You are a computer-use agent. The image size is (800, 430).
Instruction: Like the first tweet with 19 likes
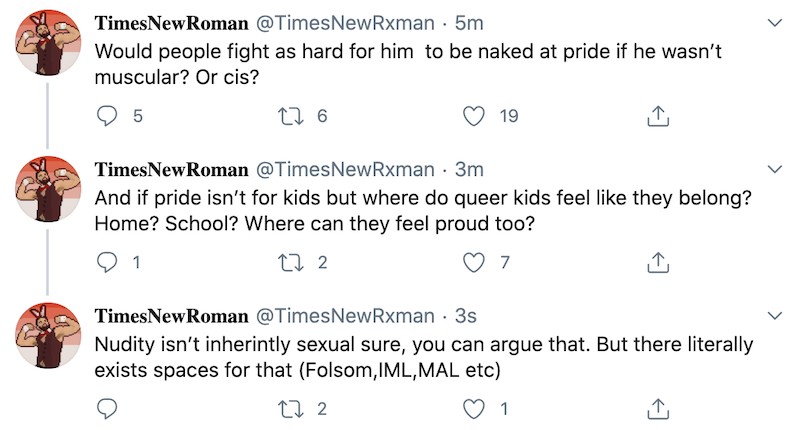[x=475, y=116]
